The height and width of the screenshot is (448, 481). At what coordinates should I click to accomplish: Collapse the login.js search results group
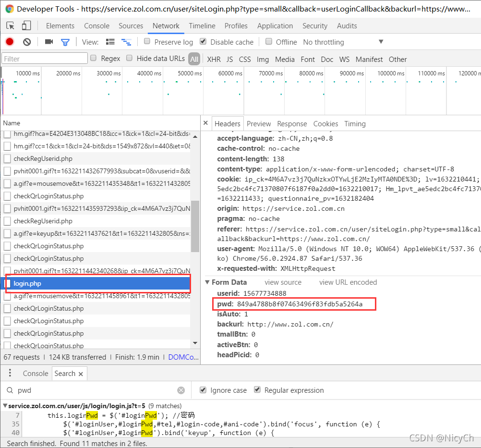point(5,406)
